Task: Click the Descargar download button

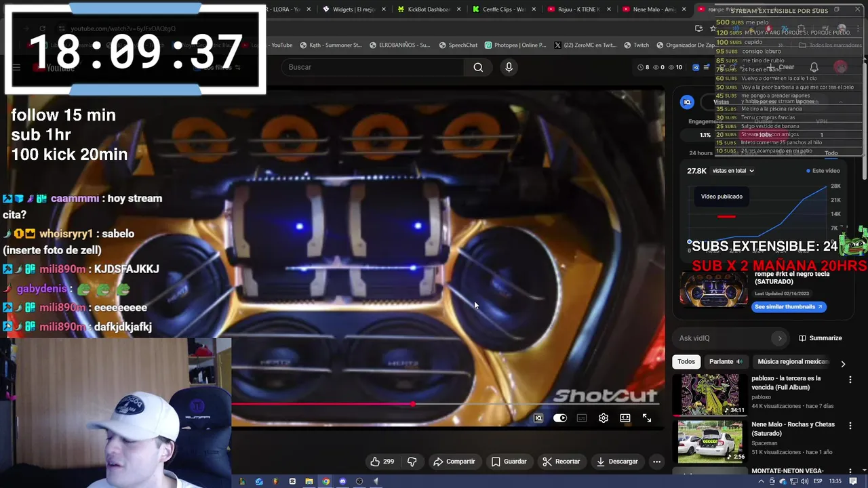Action: click(x=617, y=462)
